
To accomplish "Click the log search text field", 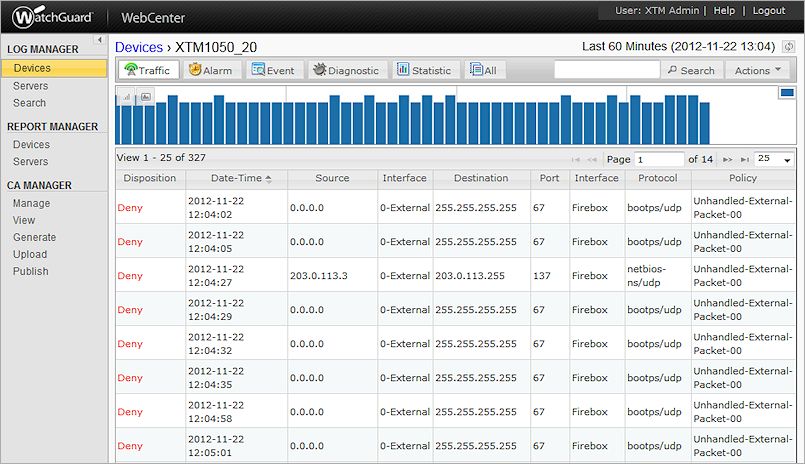I will click(x=607, y=70).
